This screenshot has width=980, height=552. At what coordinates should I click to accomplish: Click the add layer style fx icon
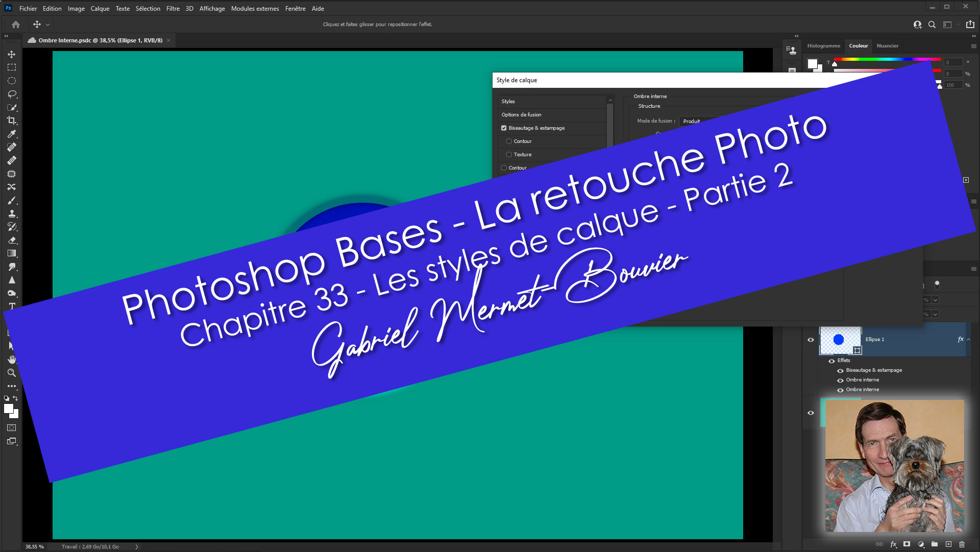[x=893, y=544]
